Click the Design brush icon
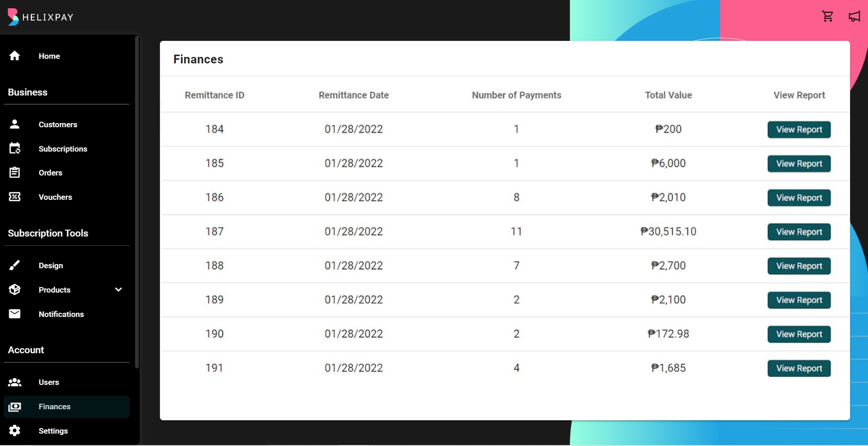This screenshot has width=868, height=446. coord(15,265)
